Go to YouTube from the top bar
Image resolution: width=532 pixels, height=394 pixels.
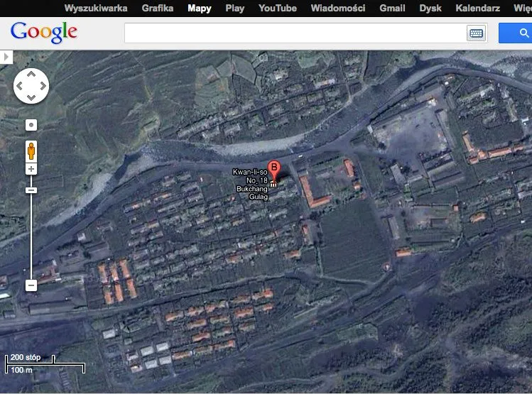click(x=277, y=9)
